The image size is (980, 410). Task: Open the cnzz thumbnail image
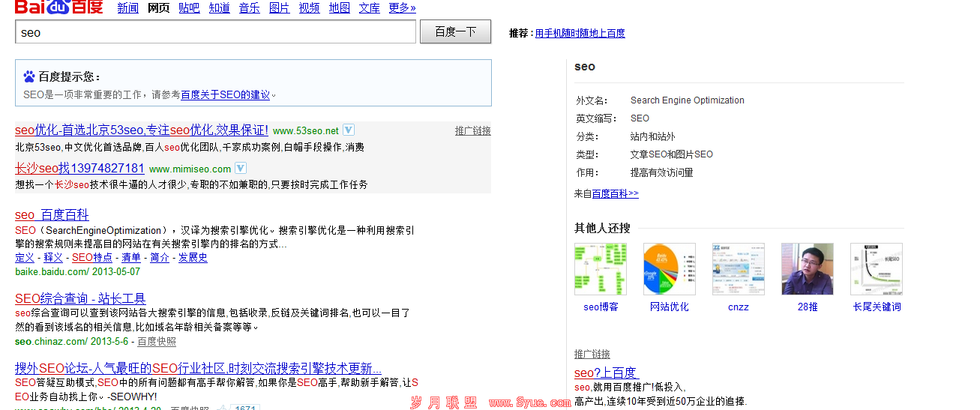click(738, 269)
